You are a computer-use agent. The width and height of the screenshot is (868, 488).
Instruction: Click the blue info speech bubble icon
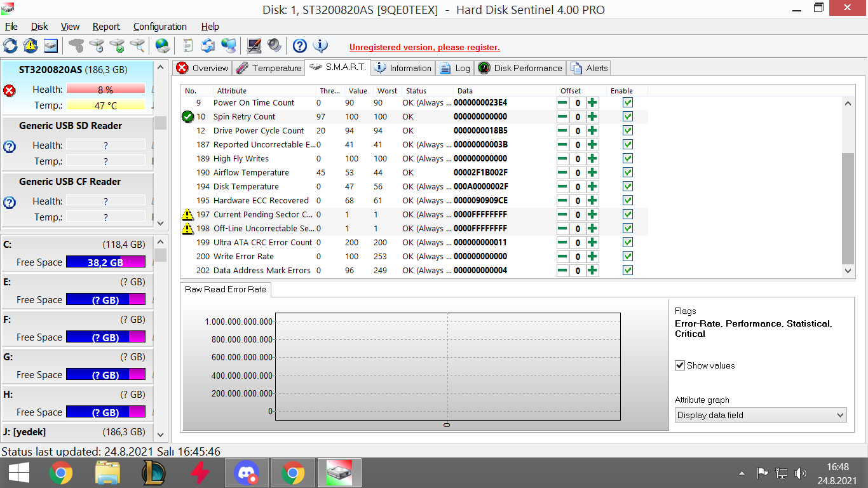[x=320, y=46]
